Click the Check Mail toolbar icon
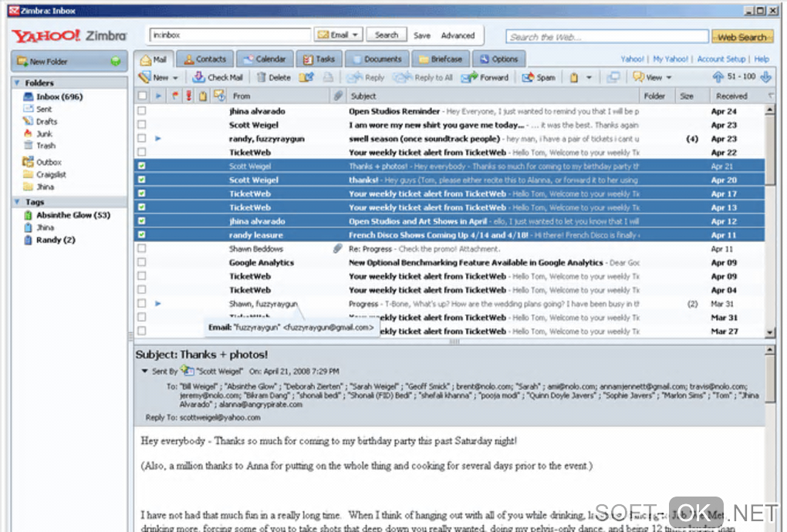The image size is (787, 532). tap(199, 77)
